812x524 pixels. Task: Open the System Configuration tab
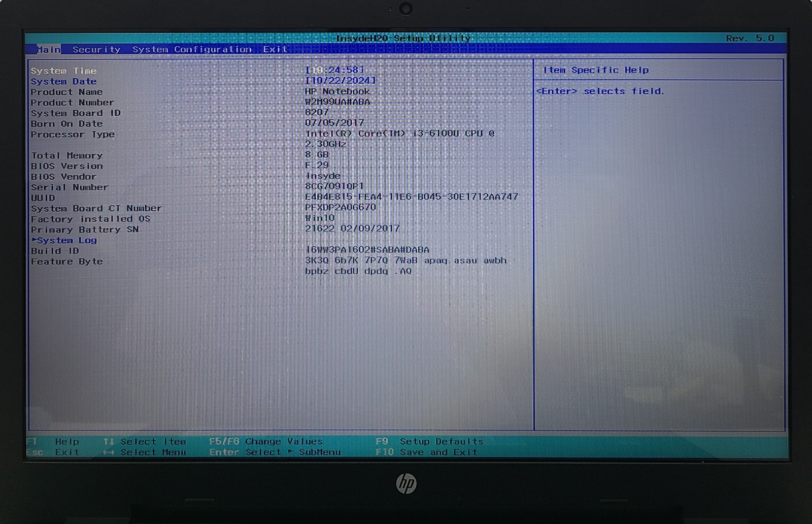point(192,49)
